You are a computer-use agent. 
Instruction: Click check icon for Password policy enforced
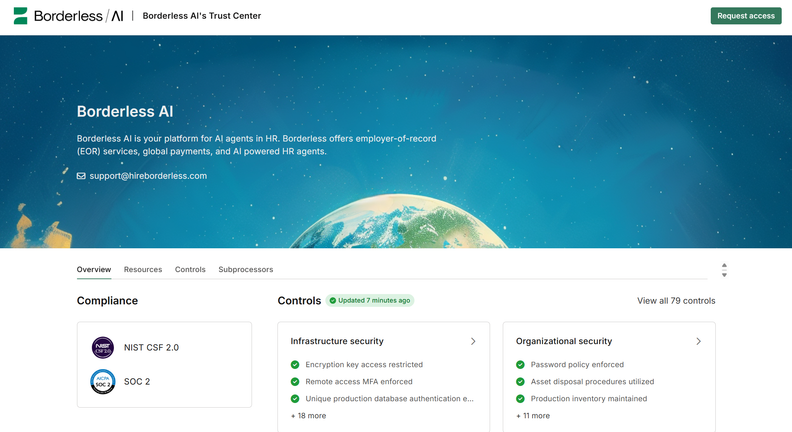(520, 364)
